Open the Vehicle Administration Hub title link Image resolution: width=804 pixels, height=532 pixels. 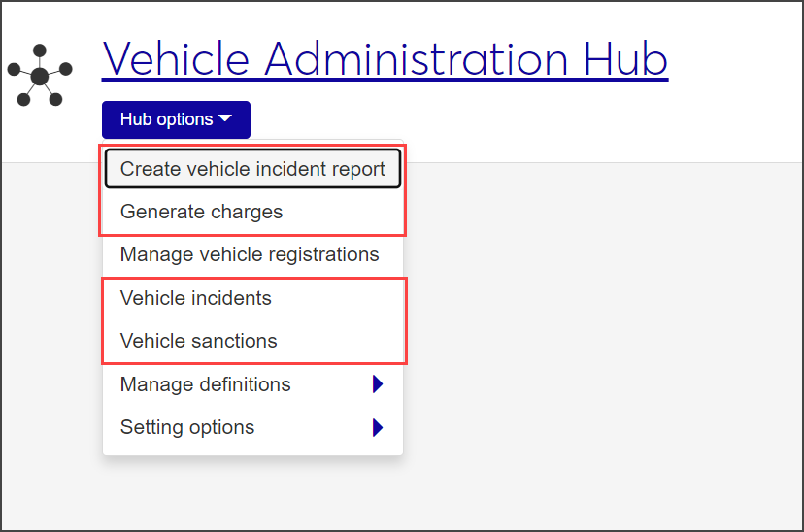click(x=385, y=59)
